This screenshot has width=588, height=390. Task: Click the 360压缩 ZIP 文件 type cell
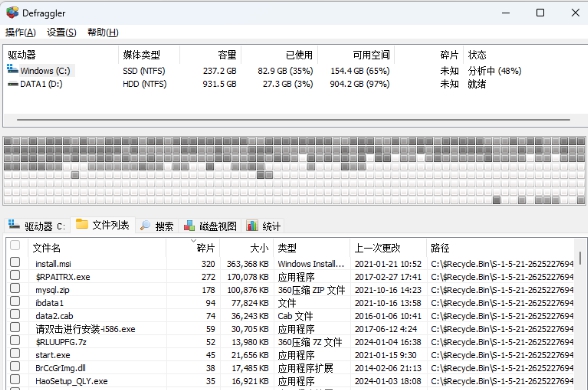coord(311,290)
